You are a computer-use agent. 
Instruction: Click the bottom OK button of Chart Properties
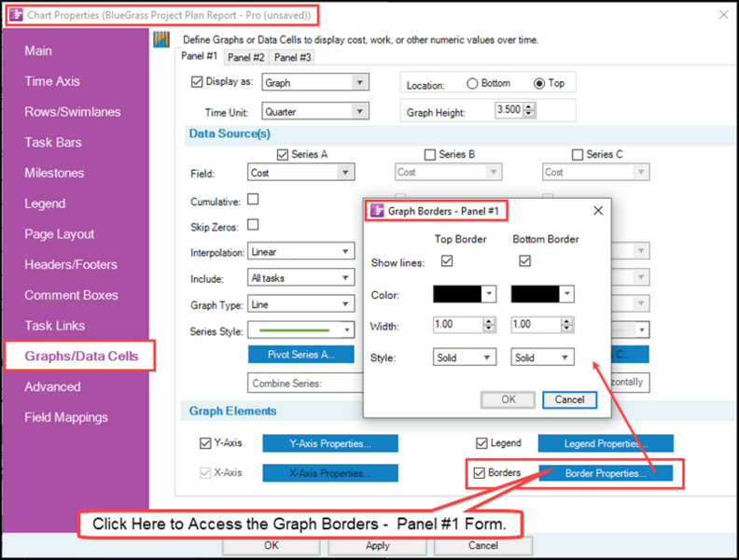coord(271,546)
